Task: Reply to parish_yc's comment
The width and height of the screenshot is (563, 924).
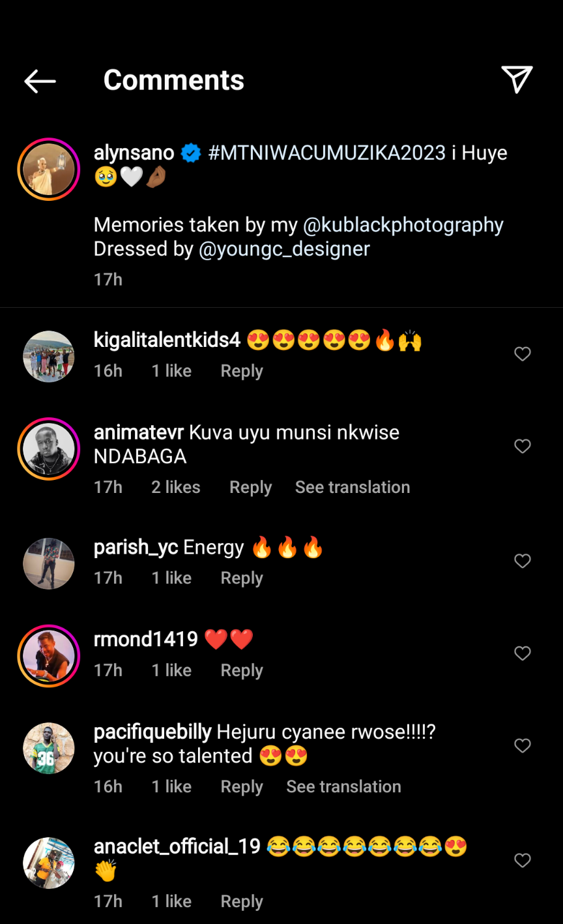Action: 242,578
